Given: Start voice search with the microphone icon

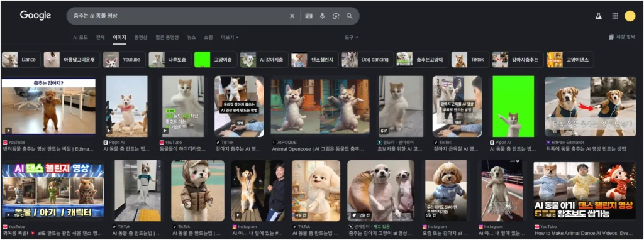Looking at the screenshot, I should pos(323,16).
